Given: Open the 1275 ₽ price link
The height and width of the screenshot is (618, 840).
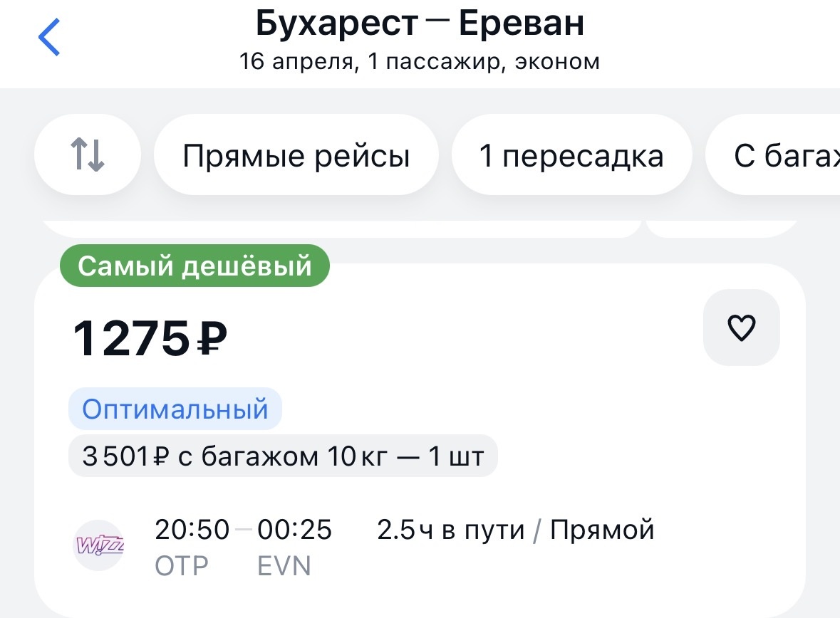Looking at the screenshot, I should 148,335.
